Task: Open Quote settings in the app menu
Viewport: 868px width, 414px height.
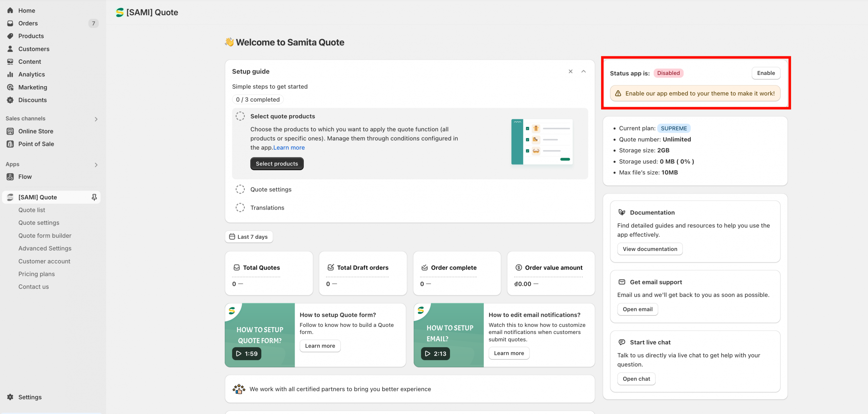Action: [39, 223]
